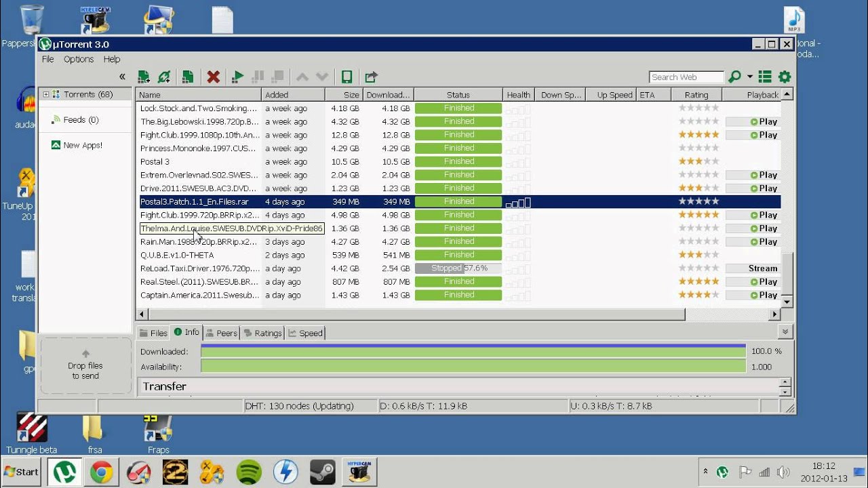Open Steam from the taskbar
The height and width of the screenshot is (488, 868).
(x=322, y=472)
